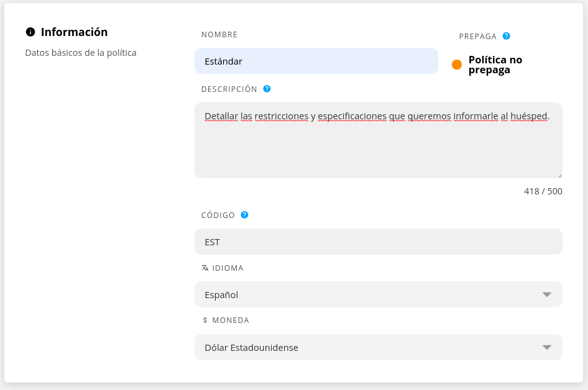The height and width of the screenshot is (390, 588).
Task: Click the 'Datos básicos de la política' subtitle
Action: (81, 53)
